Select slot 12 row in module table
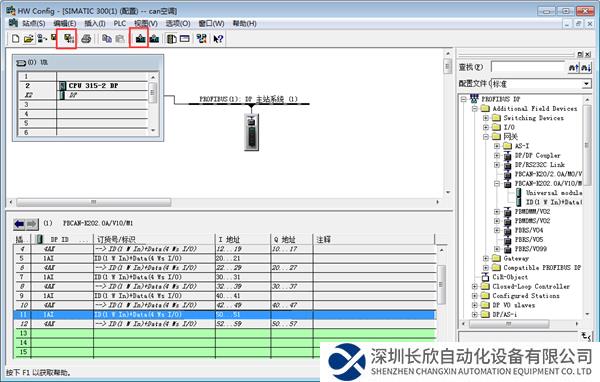This screenshot has height=382, width=600. (x=225, y=324)
